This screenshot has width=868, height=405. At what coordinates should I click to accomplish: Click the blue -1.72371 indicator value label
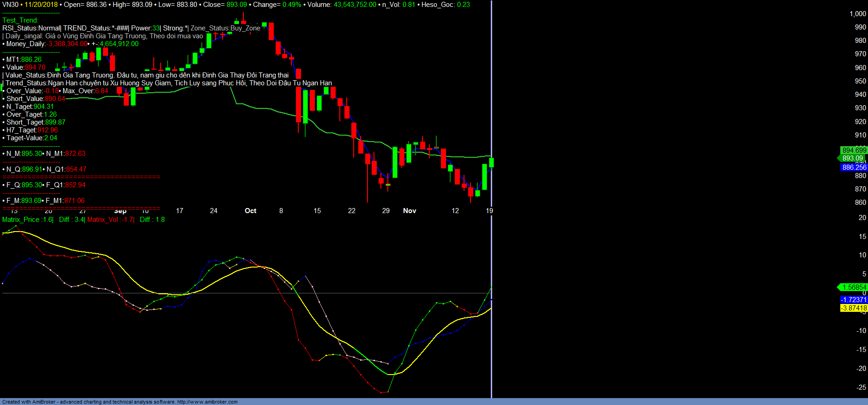854,300
